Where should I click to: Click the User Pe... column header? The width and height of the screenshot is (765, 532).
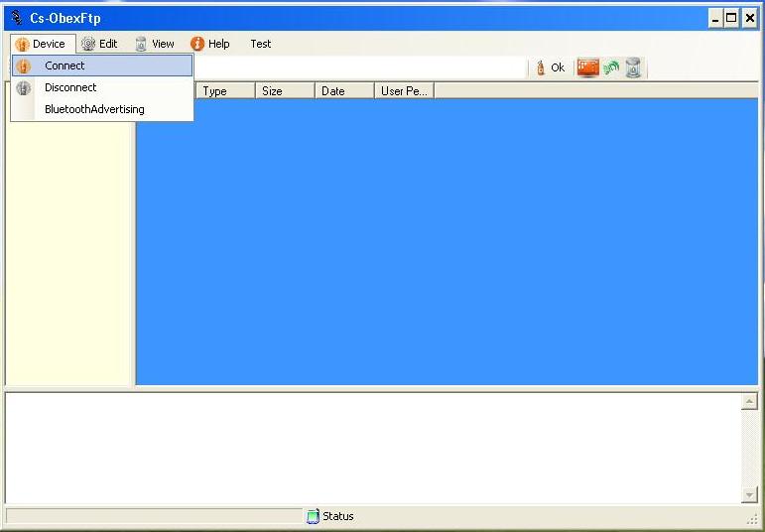pyautogui.click(x=404, y=91)
